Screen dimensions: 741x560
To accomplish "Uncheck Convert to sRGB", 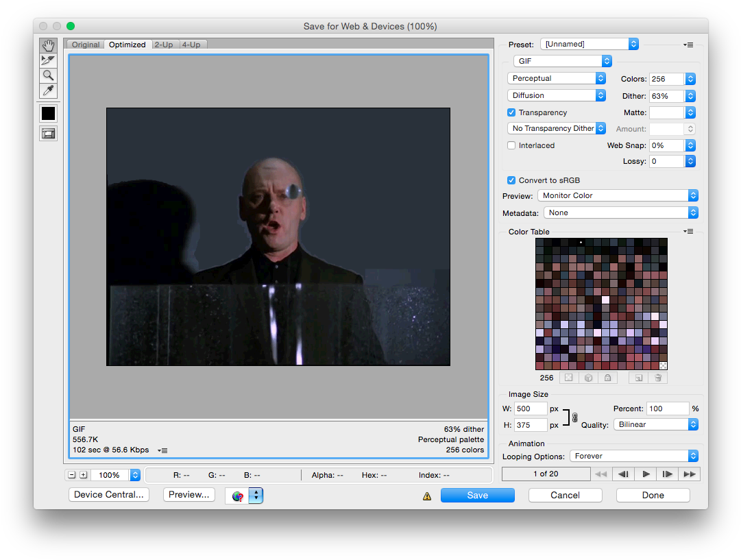I will tap(511, 180).
